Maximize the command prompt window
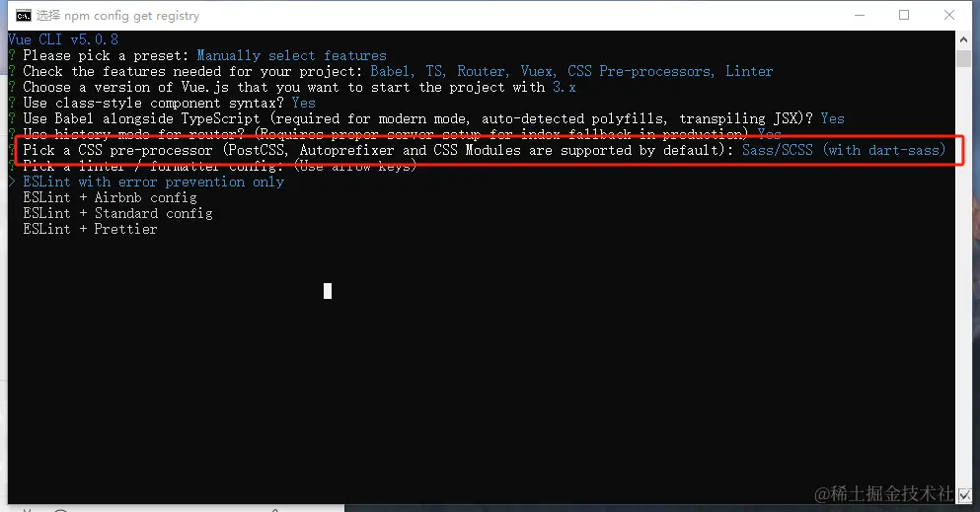Image resolution: width=980 pixels, height=512 pixels. click(904, 15)
